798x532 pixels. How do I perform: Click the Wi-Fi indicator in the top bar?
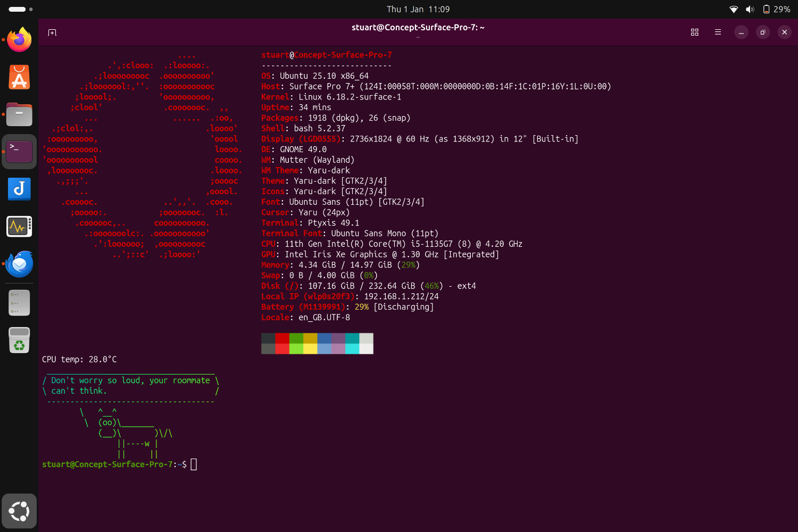tap(734, 9)
